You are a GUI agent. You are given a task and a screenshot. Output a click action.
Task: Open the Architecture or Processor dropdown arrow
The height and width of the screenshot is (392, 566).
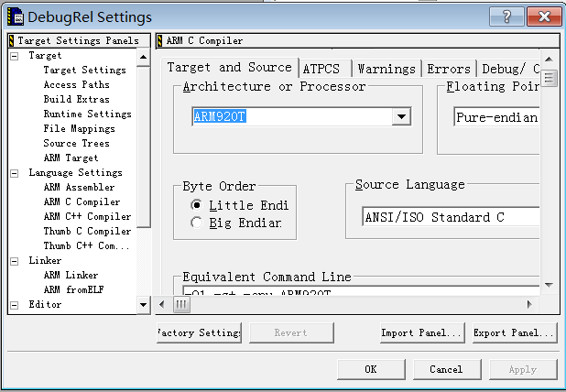tap(401, 116)
